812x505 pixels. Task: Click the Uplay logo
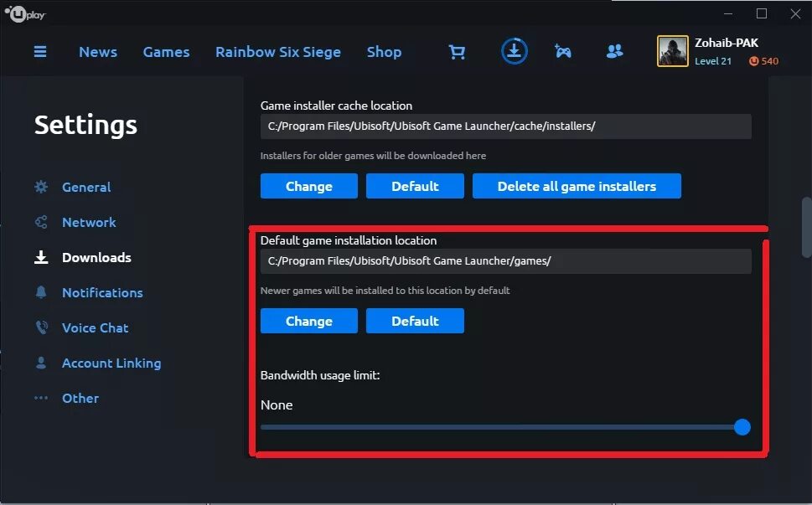coord(25,14)
